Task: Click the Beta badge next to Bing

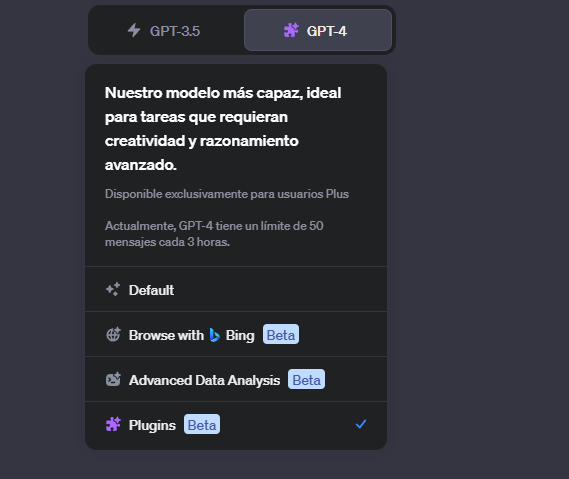Action: [281, 334]
